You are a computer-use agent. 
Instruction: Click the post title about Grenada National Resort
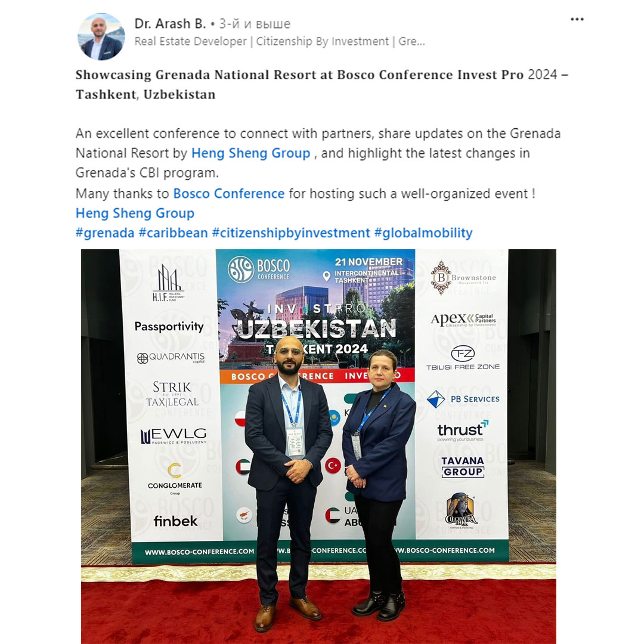click(x=321, y=85)
